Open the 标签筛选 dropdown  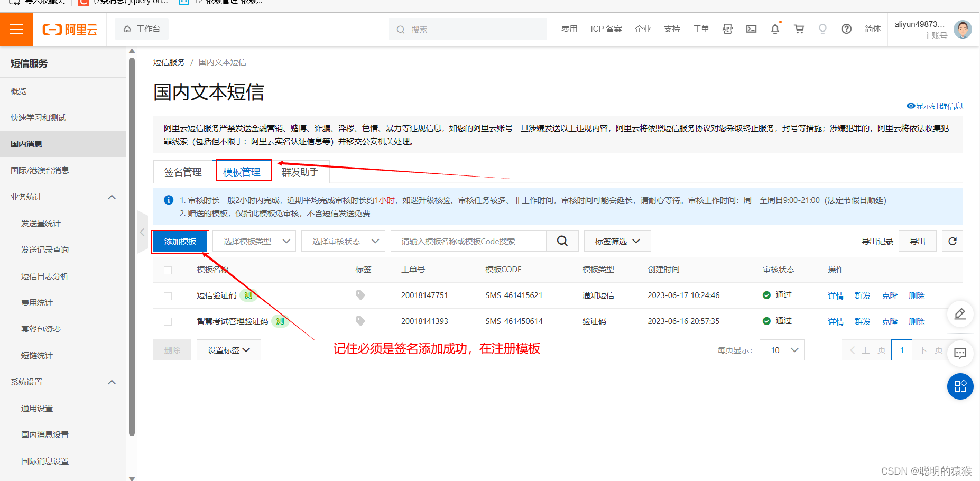(x=617, y=241)
